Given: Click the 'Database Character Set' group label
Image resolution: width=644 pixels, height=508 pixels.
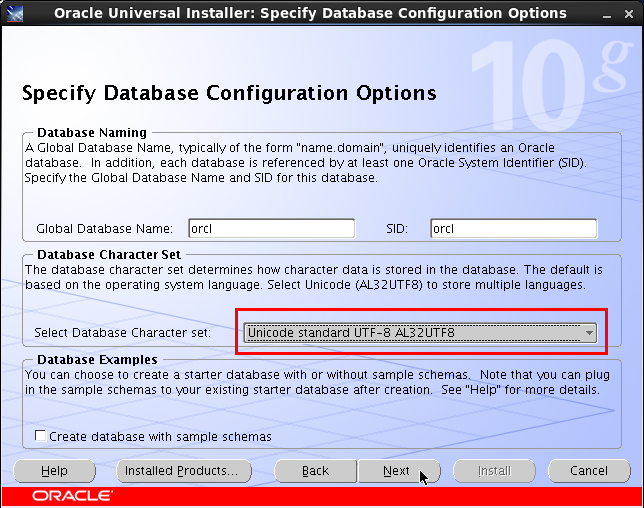Looking at the screenshot, I should [x=109, y=255].
